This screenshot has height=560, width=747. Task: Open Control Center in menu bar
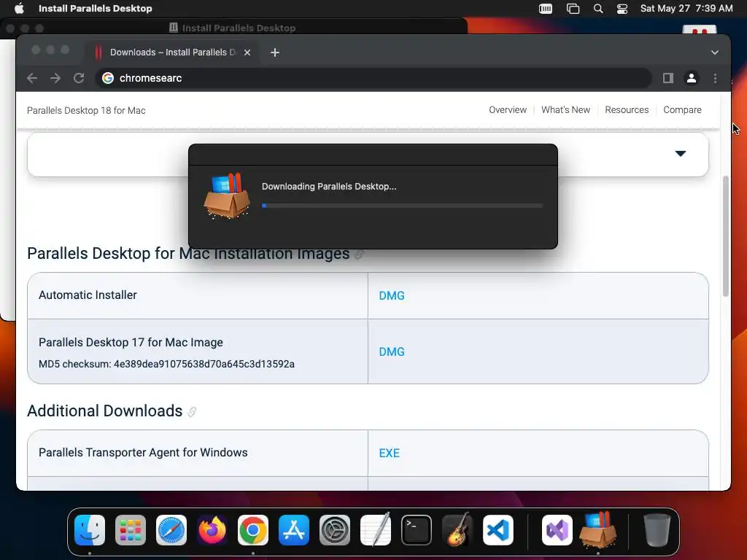pos(622,9)
